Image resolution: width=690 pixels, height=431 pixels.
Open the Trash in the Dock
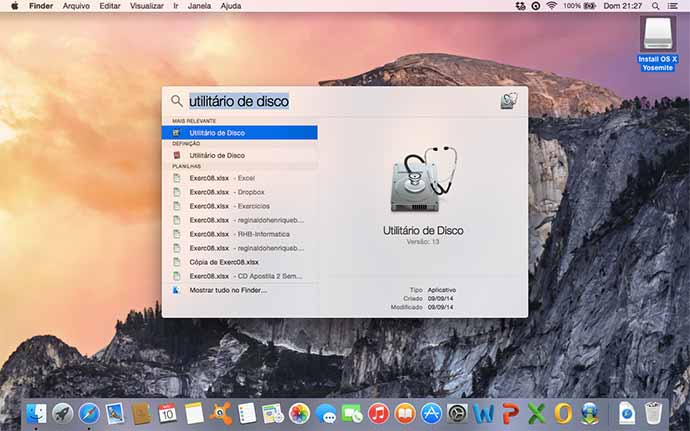[x=653, y=412]
